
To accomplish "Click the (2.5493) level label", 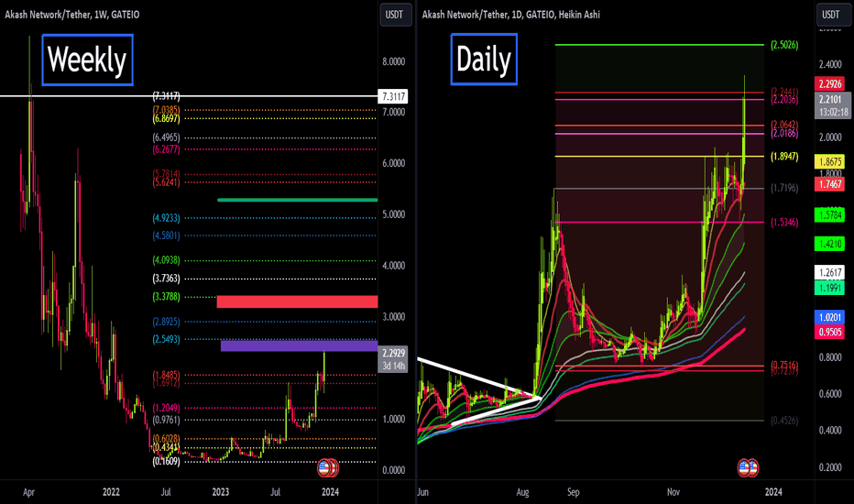I will pyautogui.click(x=166, y=339).
